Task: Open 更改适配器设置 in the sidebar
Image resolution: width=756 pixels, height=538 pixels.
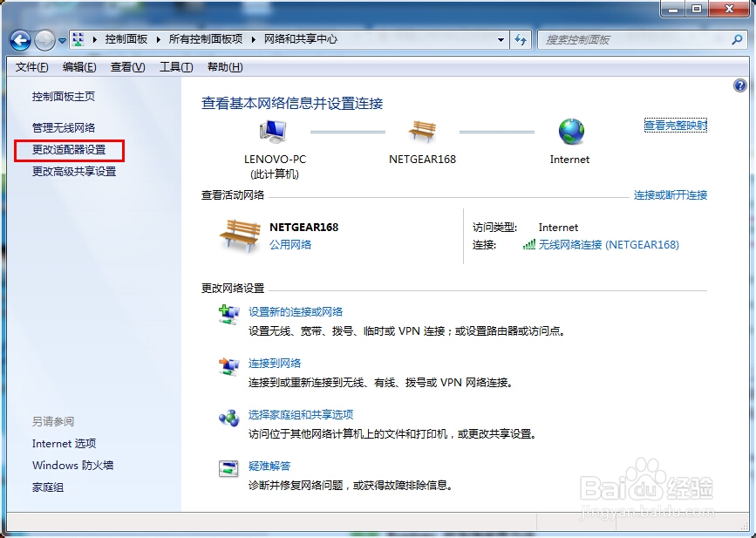Action: coord(72,150)
